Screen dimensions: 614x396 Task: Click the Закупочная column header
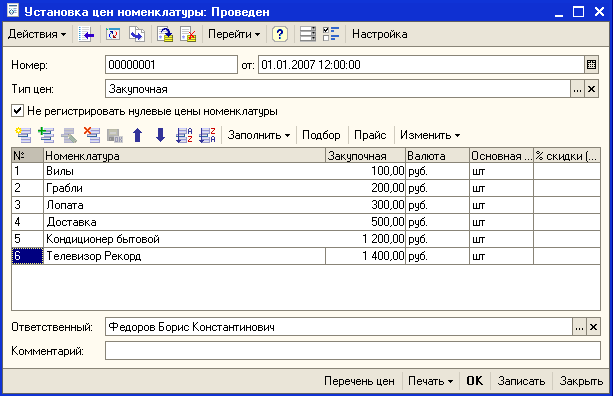click(365, 156)
